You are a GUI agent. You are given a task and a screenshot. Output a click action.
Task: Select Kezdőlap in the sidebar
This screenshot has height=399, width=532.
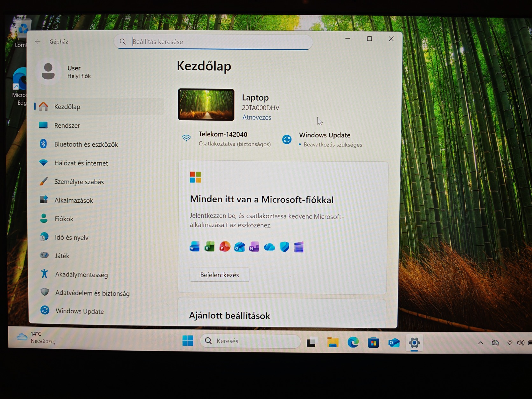99,107
